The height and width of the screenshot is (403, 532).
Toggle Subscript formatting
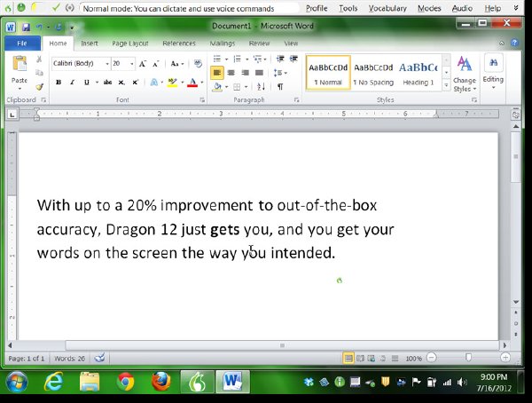(x=121, y=83)
